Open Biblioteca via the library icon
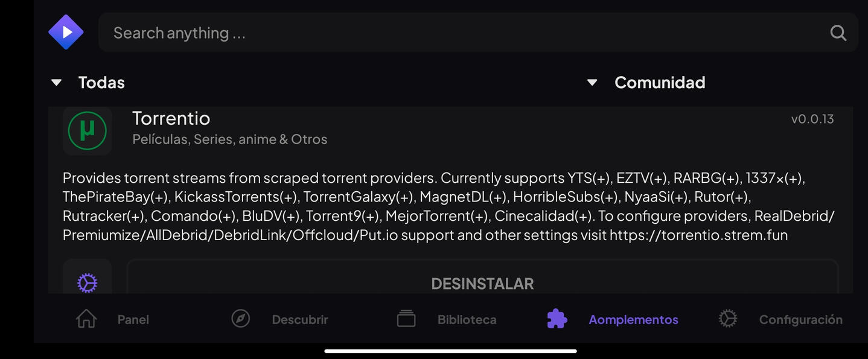 click(406, 319)
